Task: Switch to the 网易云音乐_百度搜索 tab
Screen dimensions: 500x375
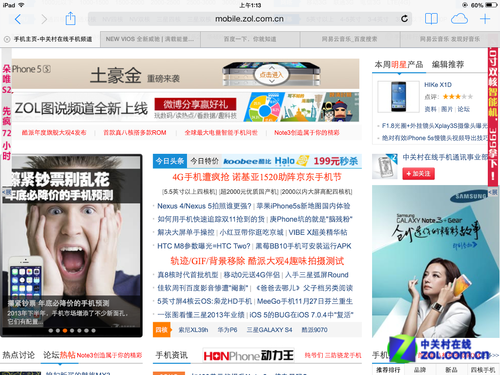Action: [350, 39]
